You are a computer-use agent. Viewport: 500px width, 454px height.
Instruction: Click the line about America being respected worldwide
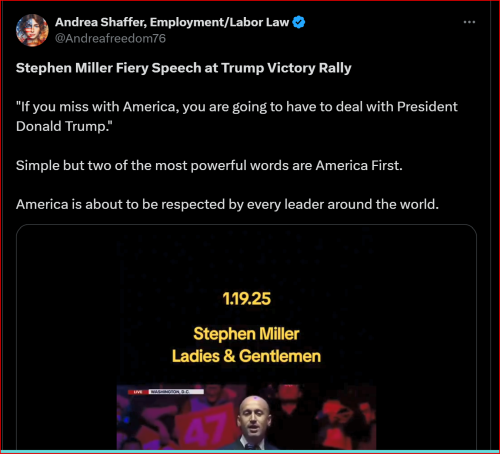(227, 204)
